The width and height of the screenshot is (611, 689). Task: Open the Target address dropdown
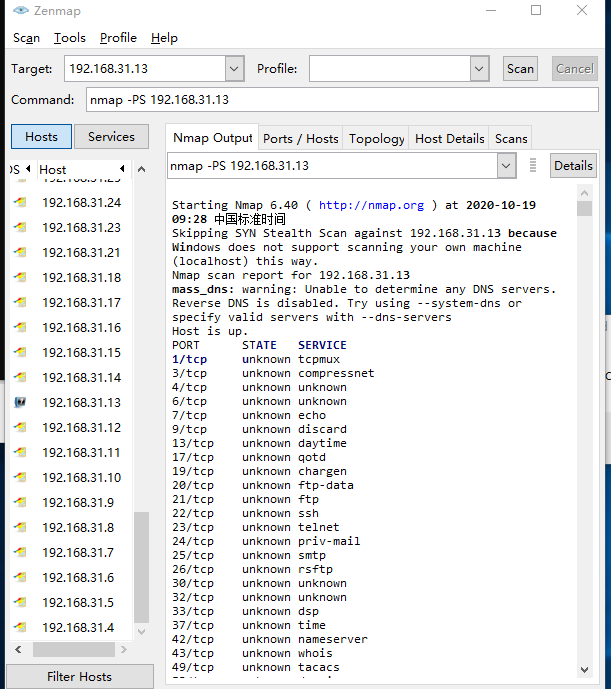pyautogui.click(x=234, y=69)
